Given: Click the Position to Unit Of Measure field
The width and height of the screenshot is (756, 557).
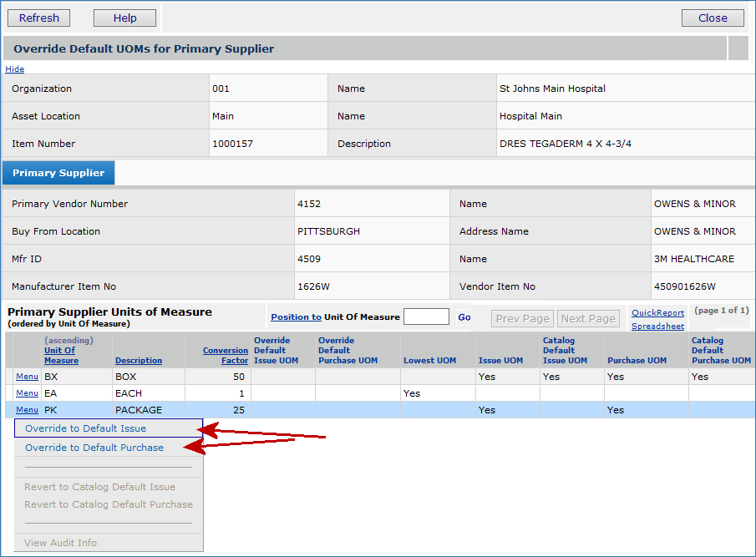Looking at the screenshot, I should pos(426,316).
